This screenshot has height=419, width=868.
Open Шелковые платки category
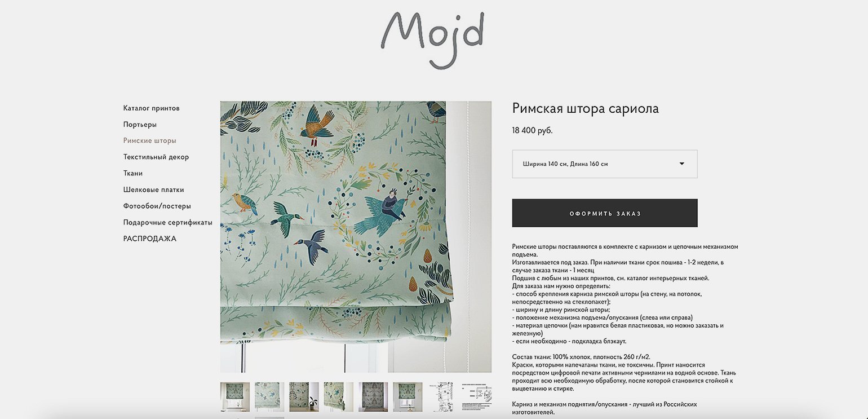point(154,190)
